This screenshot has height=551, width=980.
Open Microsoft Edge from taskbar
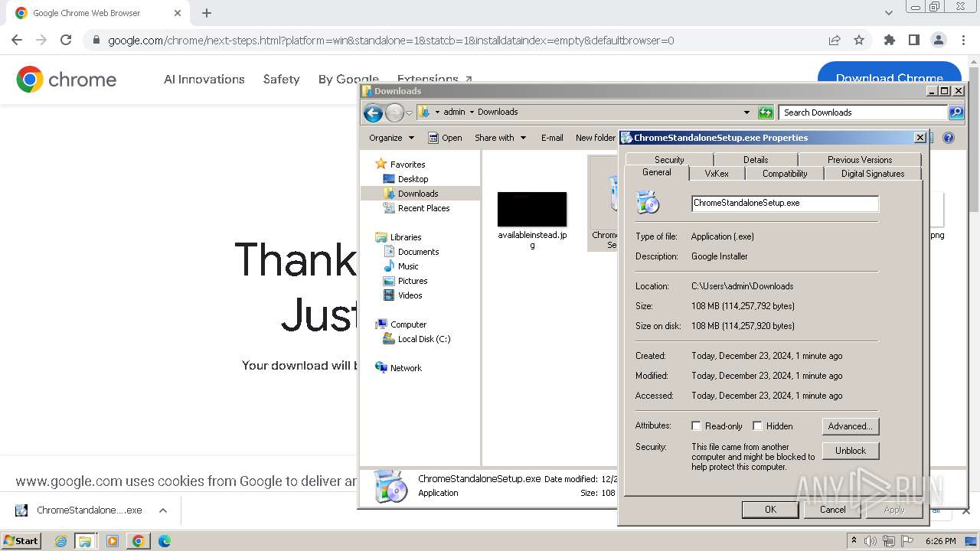click(164, 541)
